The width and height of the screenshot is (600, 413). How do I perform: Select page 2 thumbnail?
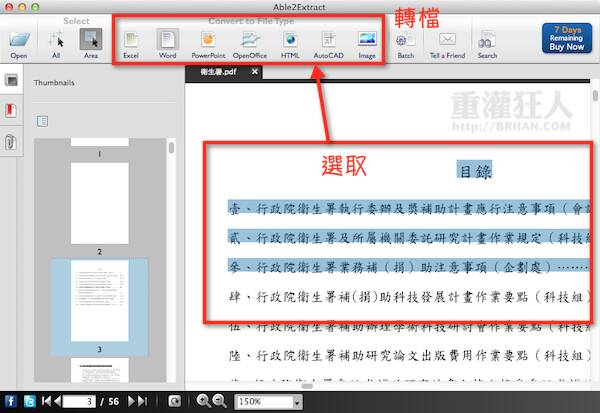click(99, 203)
